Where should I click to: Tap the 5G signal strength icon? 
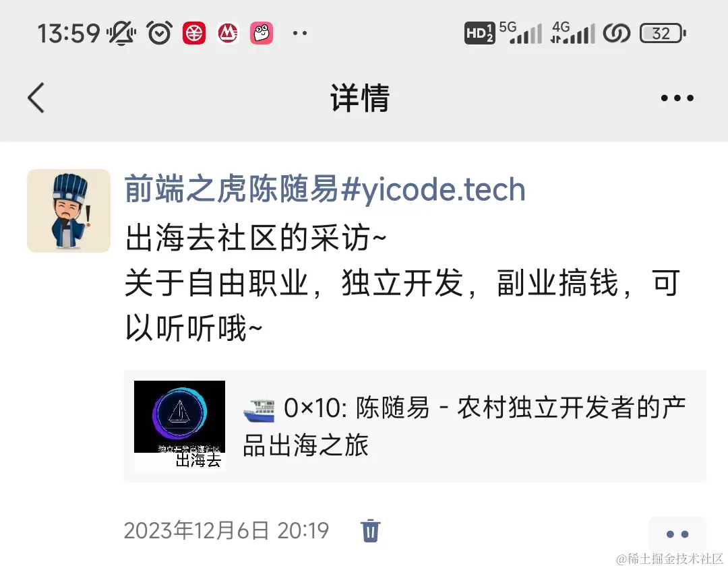pos(521,32)
